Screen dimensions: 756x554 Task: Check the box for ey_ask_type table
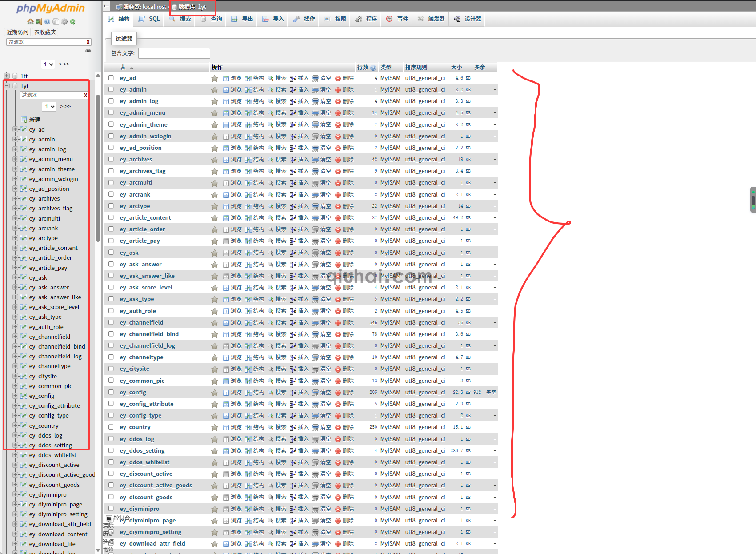[x=111, y=299]
